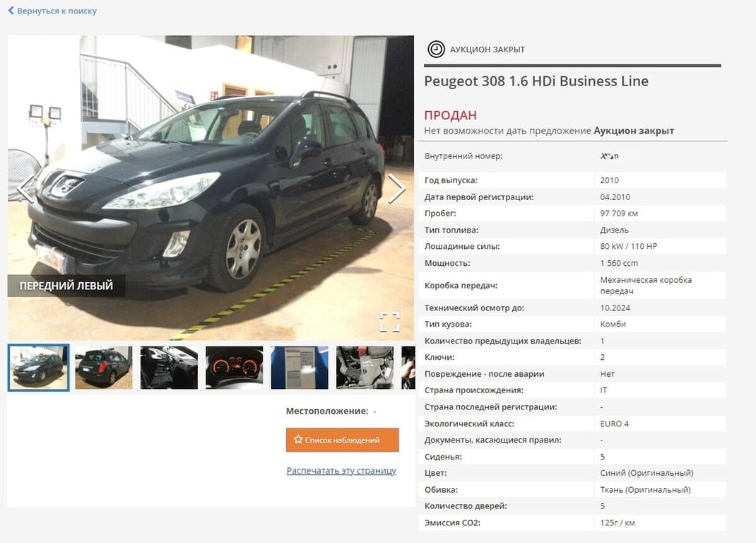
Task: Click the Peugeot 308 1.6 HDi title
Action: tap(536, 81)
